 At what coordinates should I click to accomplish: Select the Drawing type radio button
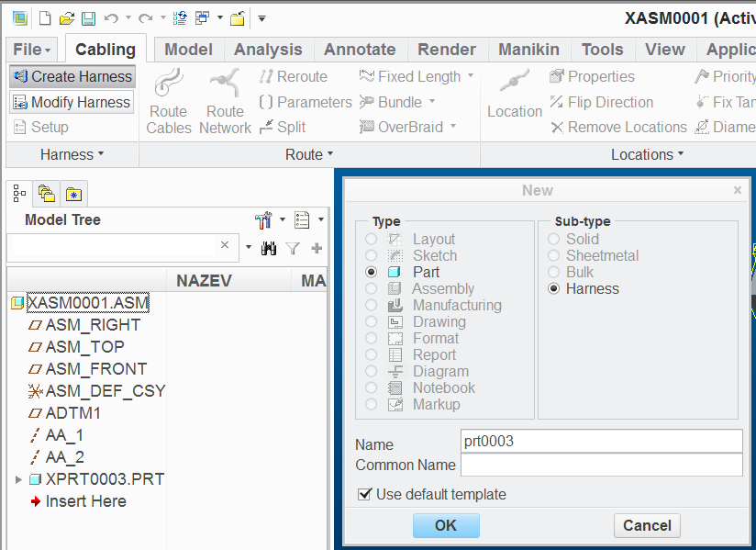pyautogui.click(x=371, y=321)
